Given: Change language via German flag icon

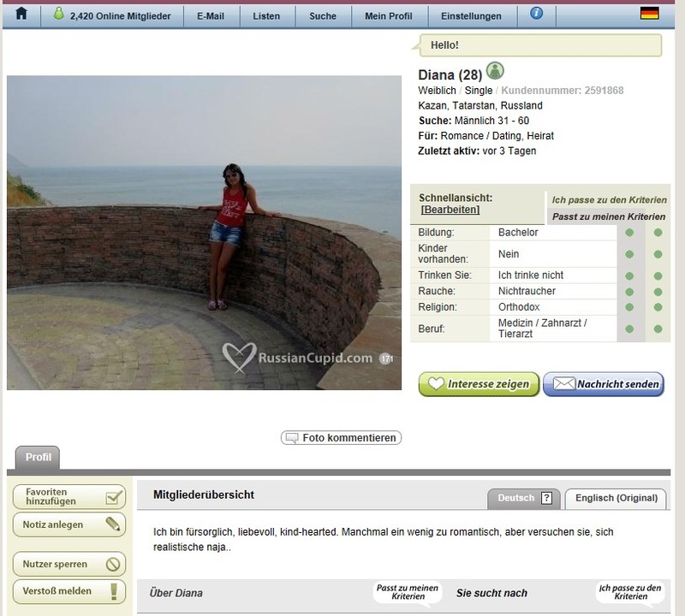Looking at the screenshot, I should click(x=650, y=14).
